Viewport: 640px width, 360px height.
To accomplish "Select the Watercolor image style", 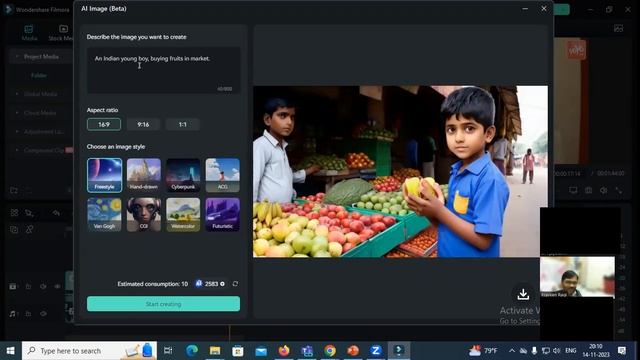I will coord(183,215).
